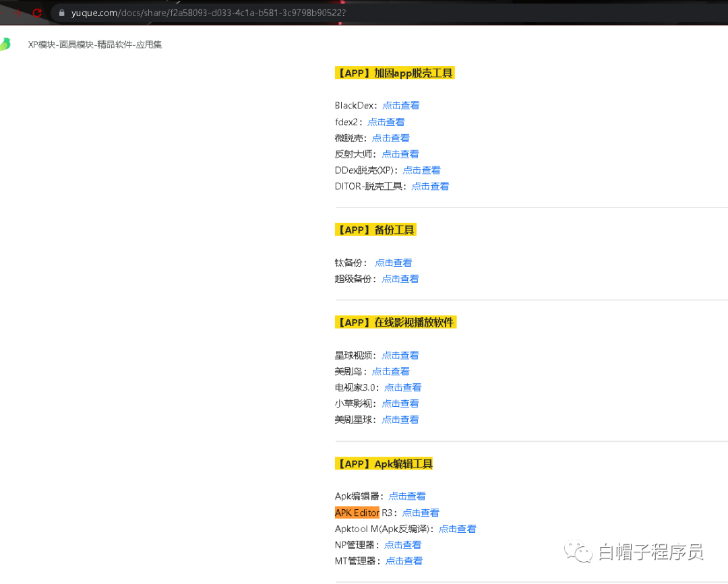Image resolution: width=728 pixels, height=584 pixels.
Task: Click the Apk编辑器 label text
Action: coord(357,496)
